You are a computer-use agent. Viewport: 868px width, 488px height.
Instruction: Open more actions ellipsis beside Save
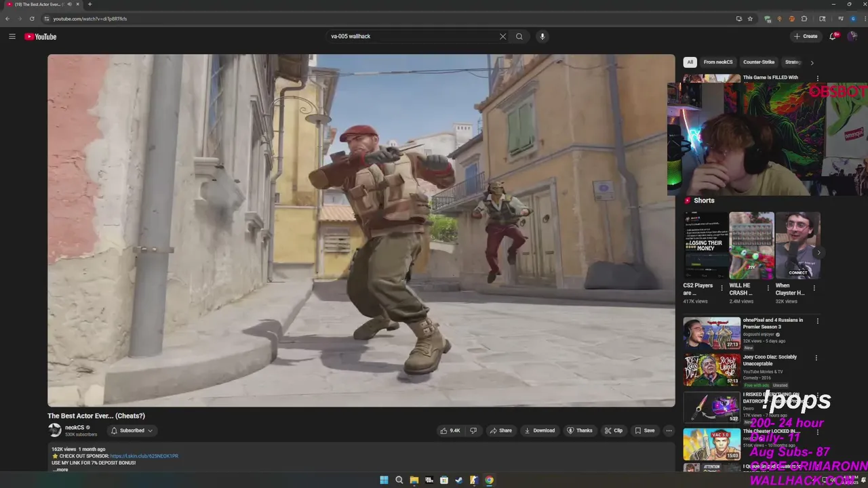(669, 430)
